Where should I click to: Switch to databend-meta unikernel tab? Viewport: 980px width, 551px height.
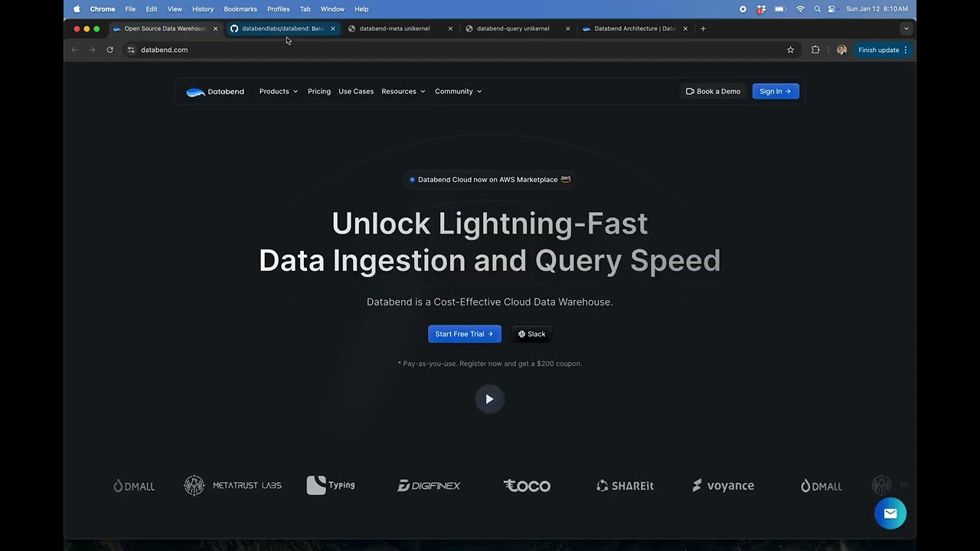pyautogui.click(x=394, y=28)
